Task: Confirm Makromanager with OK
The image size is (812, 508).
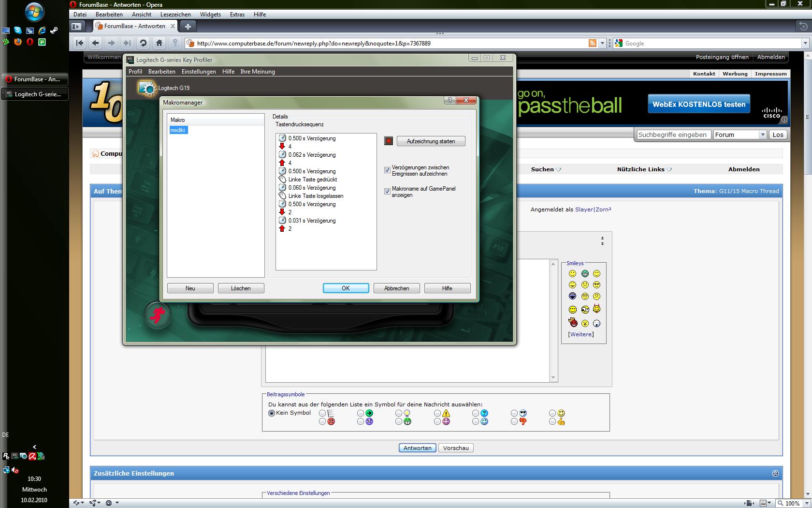Action: pyautogui.click(x=346, y=288)
